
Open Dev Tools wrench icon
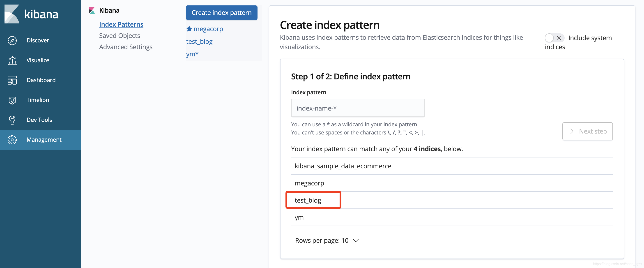click(x=12, y=120)
